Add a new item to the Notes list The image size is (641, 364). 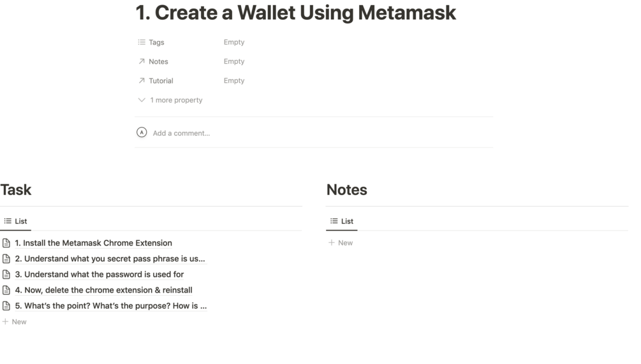[341, 243]
